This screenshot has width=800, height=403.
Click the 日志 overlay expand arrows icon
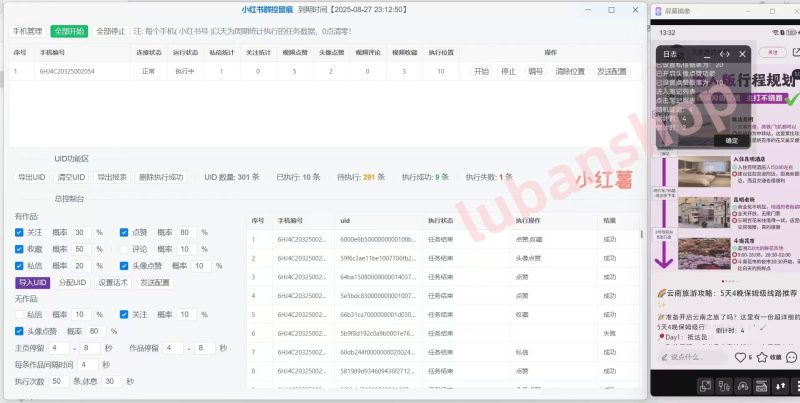click(x=724, y=54)
